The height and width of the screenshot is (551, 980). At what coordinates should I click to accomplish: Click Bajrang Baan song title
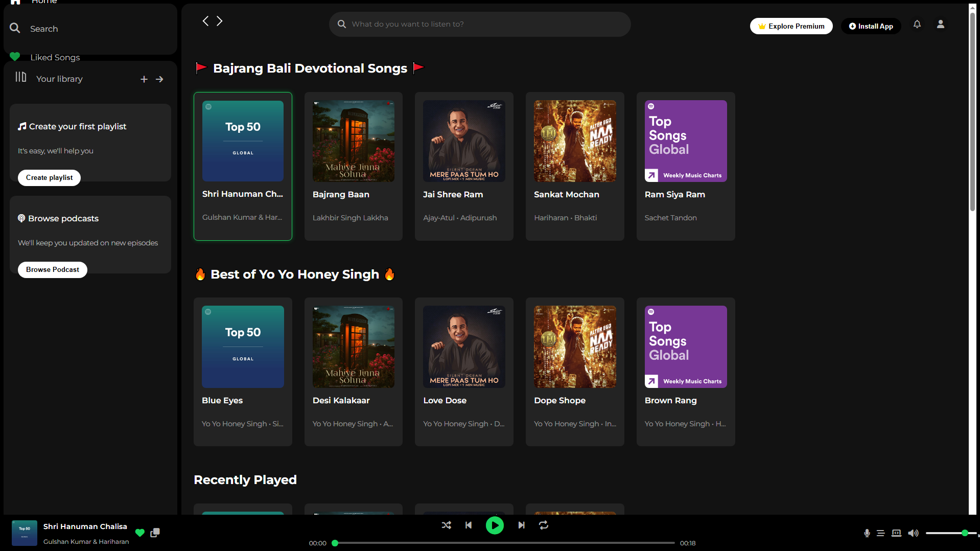click(341, 194)
